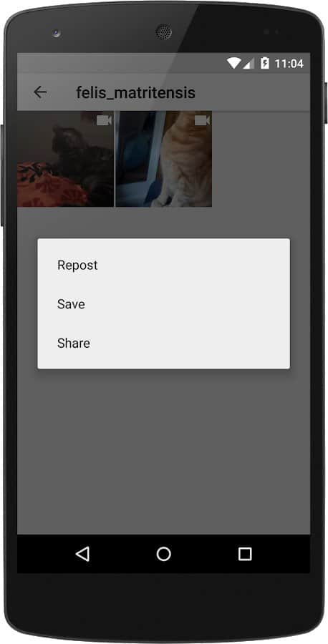
Task: Tap the Android home circle button
Action: [x=163, y=554]
